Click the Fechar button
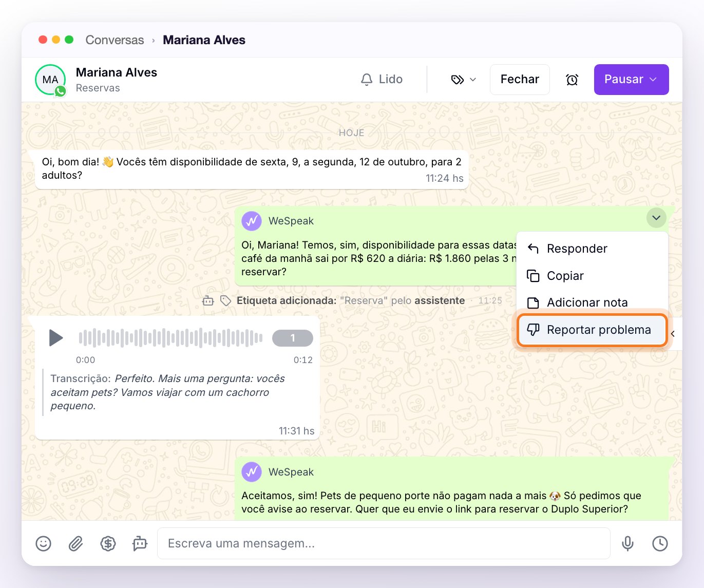This screenshot has width=704, height=588. tap(520, 80)
